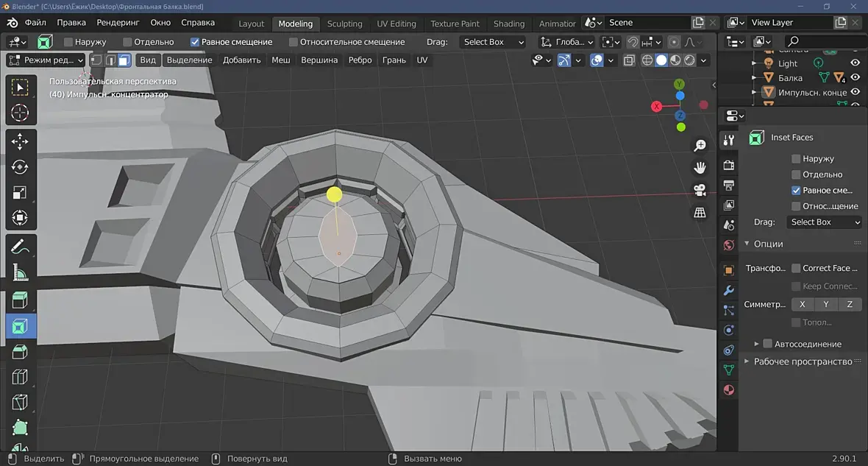
Task: Open the Режим редактирования mode dropdown
Action: (46, 60)
